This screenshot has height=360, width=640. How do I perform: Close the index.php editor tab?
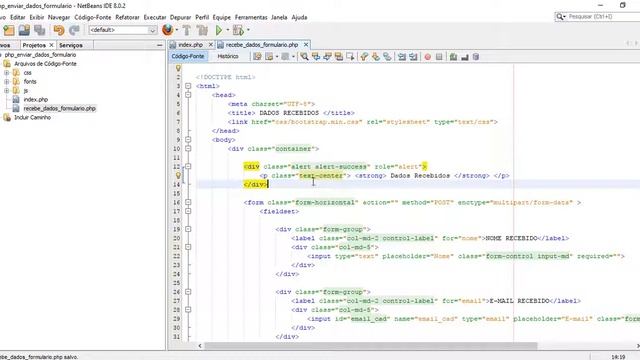pyautogui.click(x=211, y=44)
